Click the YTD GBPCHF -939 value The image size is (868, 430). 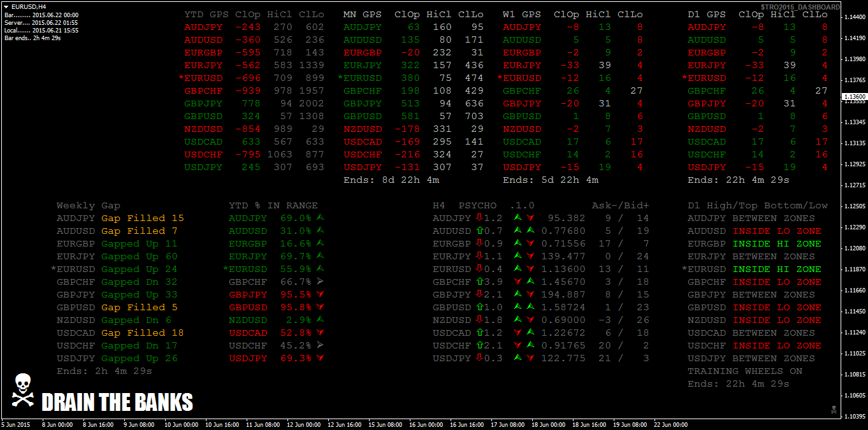pyautogui.click(x=248, y=90)
